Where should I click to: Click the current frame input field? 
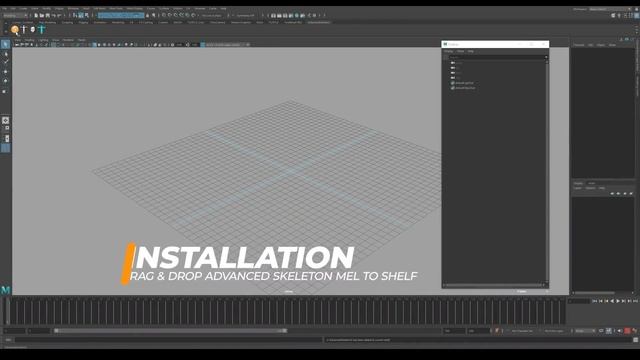[579, 301]
